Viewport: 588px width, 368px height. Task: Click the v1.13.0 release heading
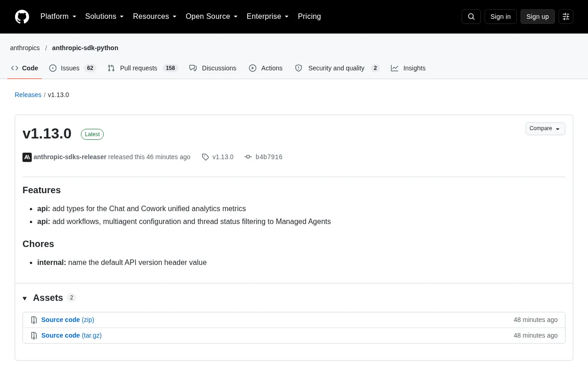[x=47, y=133]
